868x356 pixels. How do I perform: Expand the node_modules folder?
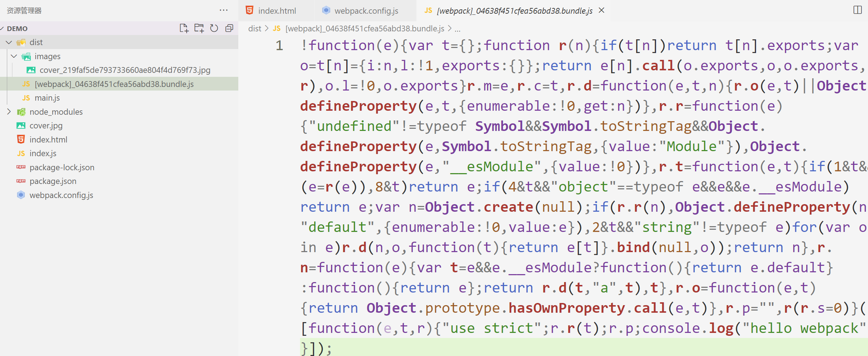click(9, 112)
